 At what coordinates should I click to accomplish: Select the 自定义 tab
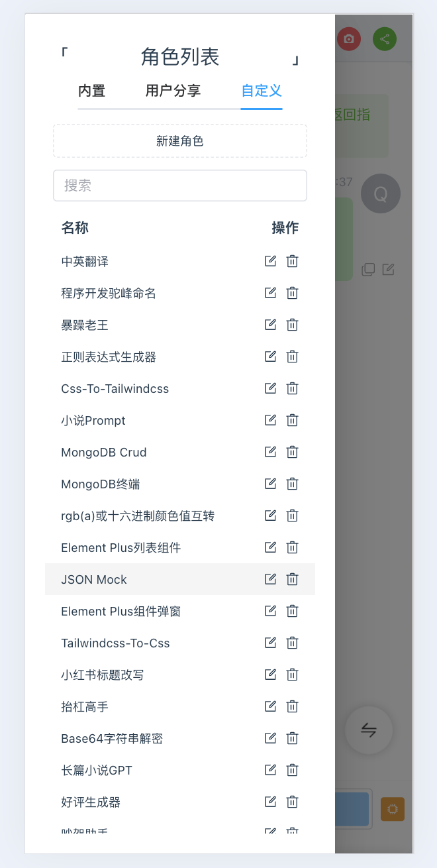point(261,91)
